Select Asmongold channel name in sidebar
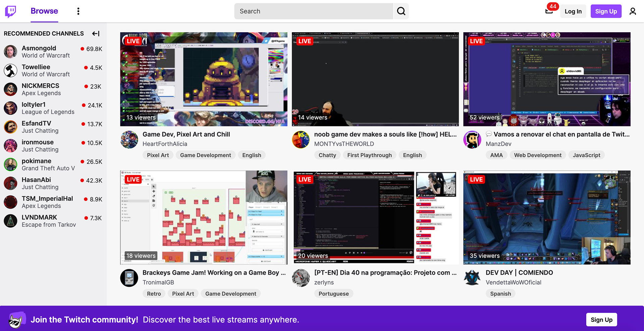The width and height of the screenshot is (644, 331). [x=39, y=48]
